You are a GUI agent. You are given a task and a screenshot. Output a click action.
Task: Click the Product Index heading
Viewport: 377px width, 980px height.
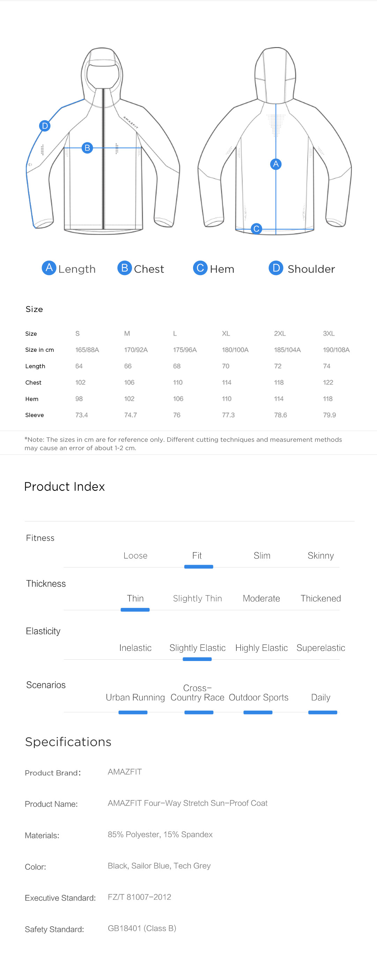64,487
